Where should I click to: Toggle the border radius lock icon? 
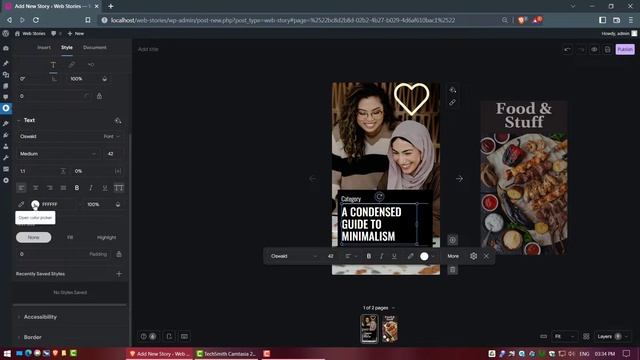[x=99, y=96]
